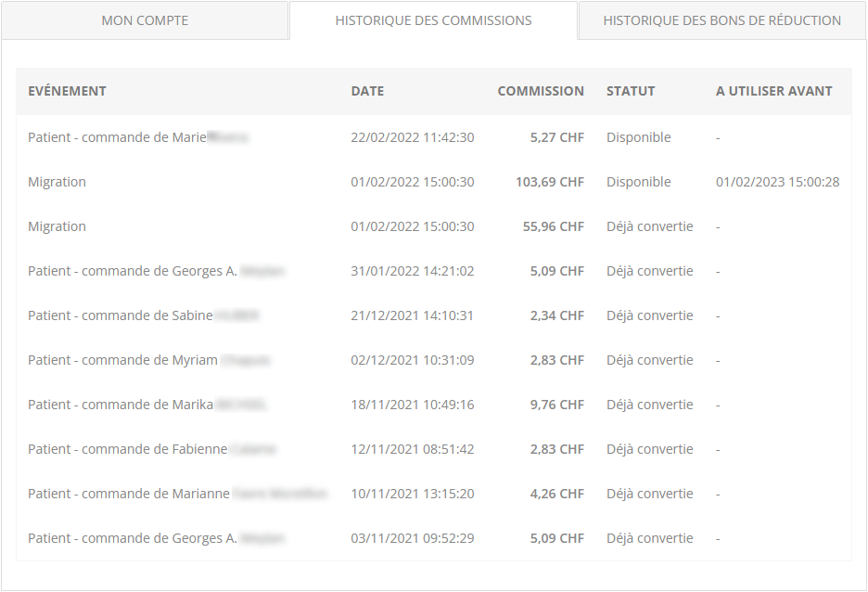Image resolution: width=868 pixels, height=592 pixels.
Task: Click the Fabienne order event row
Action: (x=151, y=449)
